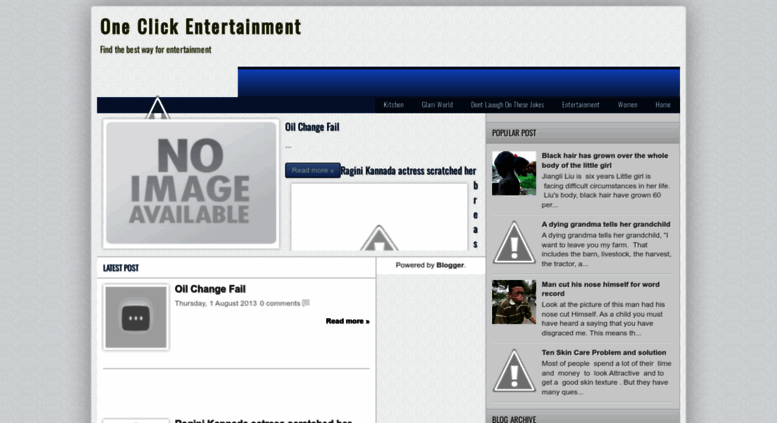Open the Blogger link in Powered by

click(450, 265)
